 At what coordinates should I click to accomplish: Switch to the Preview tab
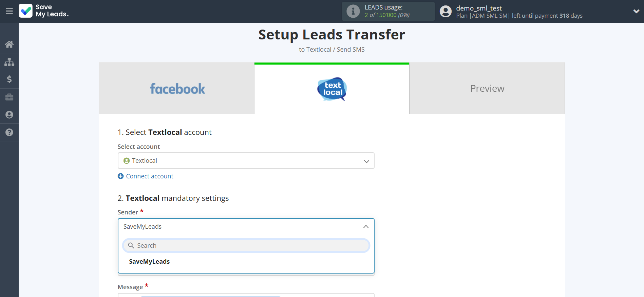(487, 88)
